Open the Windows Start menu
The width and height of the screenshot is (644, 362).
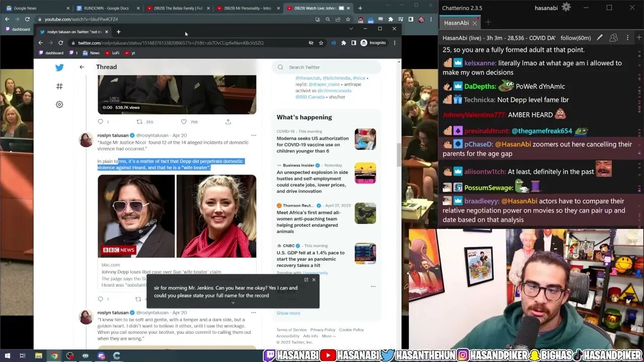7,356
